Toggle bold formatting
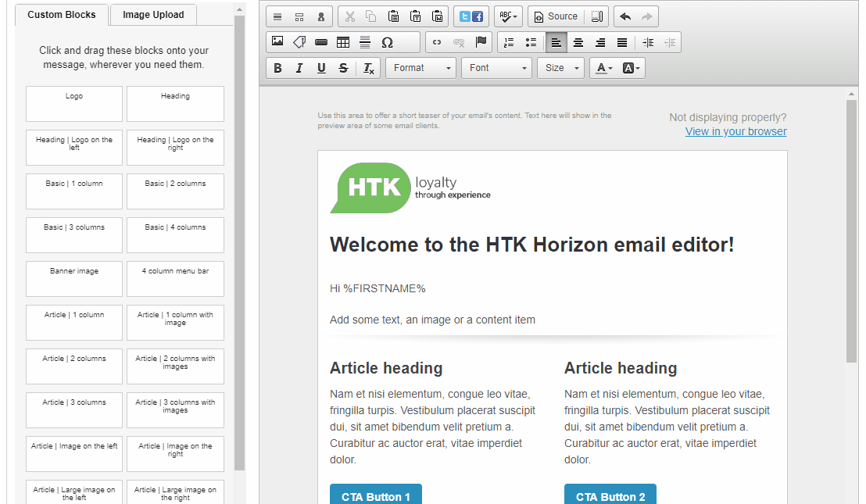This screenshot has height=504, width=866. pyautogui.click(x=277, y=68)
